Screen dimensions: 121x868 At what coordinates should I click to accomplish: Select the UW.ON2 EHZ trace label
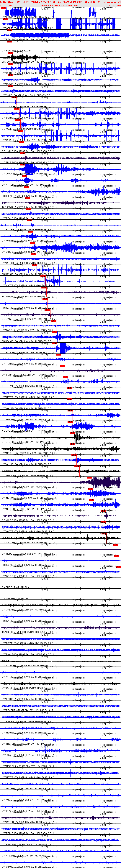27,464
